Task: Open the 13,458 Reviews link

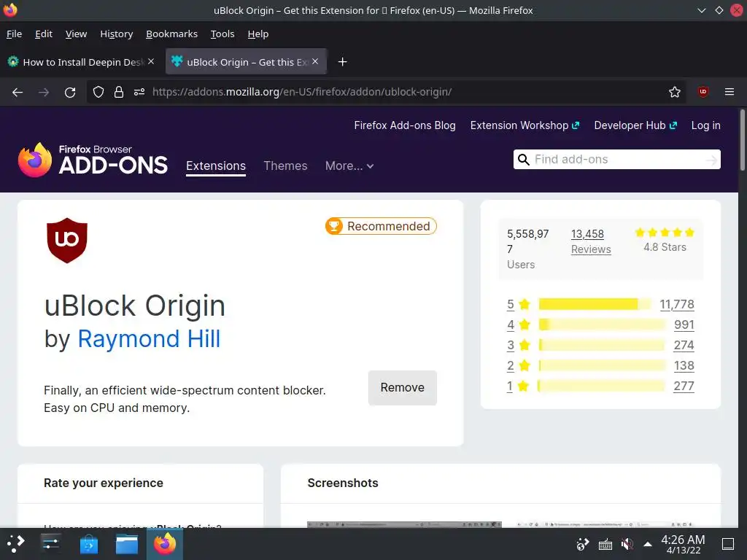Action: pyautogui.click(x=591, y=241)
